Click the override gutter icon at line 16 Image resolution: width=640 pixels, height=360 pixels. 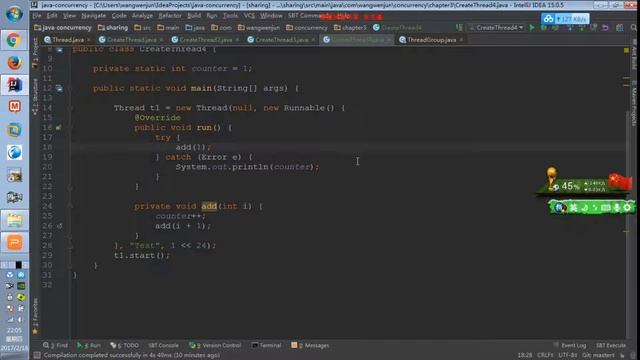click(x=58, y=127)
